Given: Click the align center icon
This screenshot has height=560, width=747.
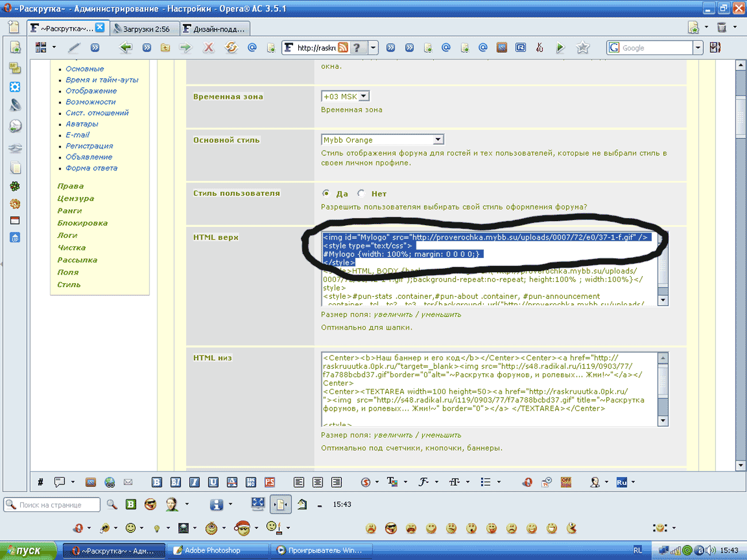Looking at the screenshot, I should tap(317, 482).
